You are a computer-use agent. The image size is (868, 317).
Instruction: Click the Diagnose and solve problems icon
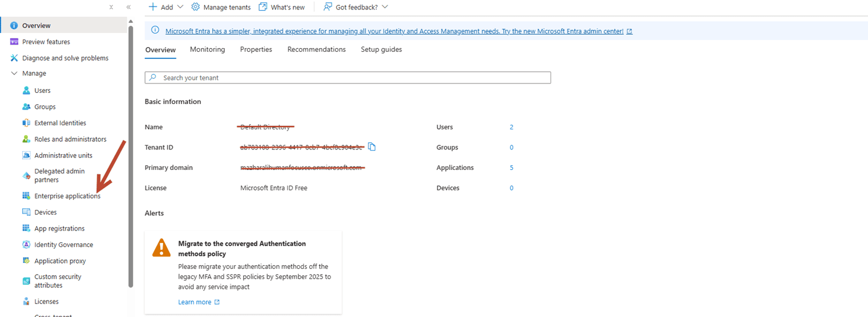pyautogui.click(x=14, y=58)
